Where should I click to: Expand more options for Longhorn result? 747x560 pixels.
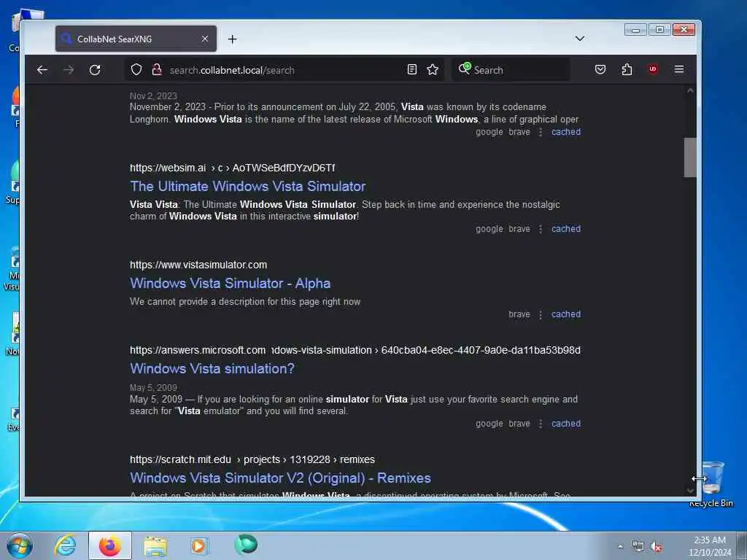(x=541, y=132)
